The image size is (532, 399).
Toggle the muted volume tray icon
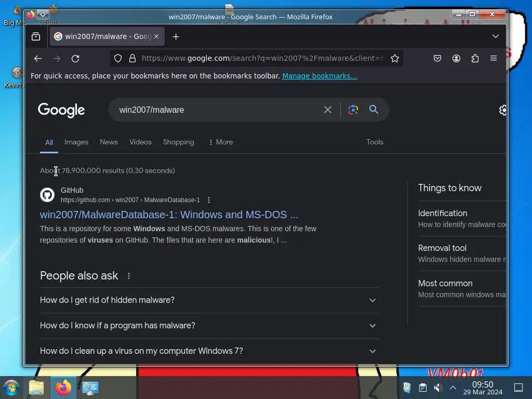click(438, 388)
